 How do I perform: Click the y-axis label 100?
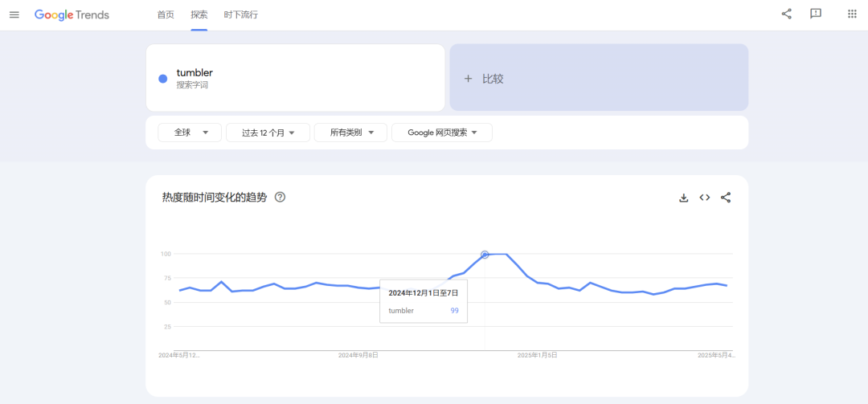click(166, 254)
